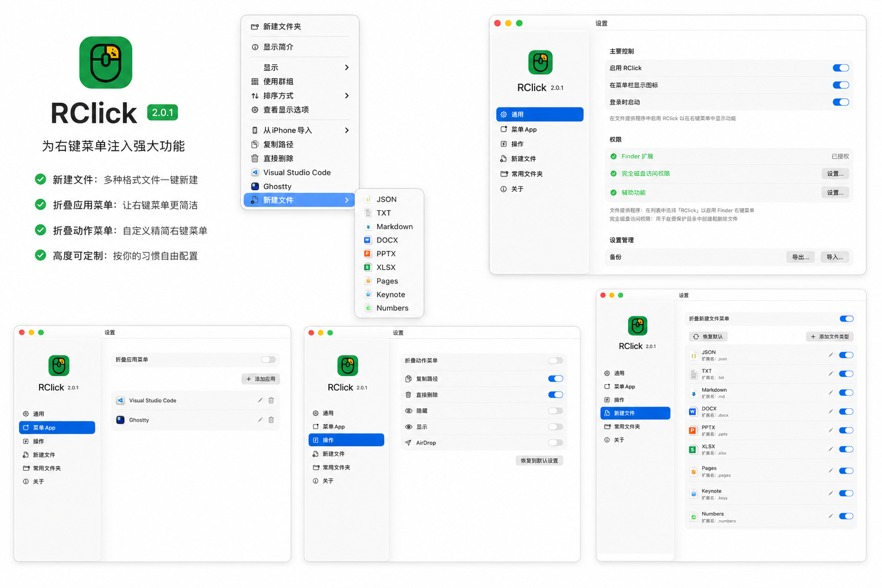This screenshot has width=882, height=588.
Task: Click the trash icon beside Visual Studio Code
Action: 271,400
